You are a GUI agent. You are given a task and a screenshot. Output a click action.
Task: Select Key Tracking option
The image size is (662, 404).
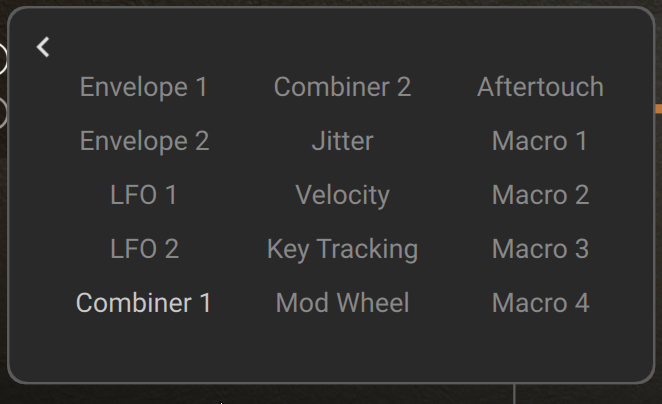(342, 249)
